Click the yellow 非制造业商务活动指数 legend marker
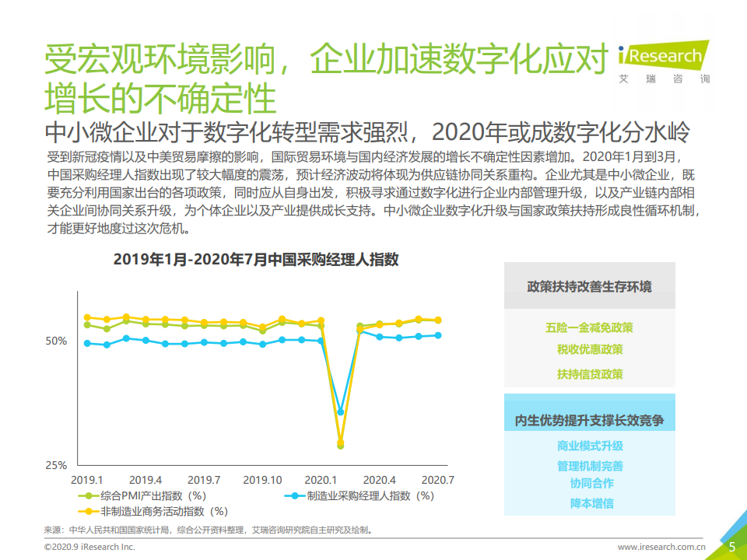This screenshot has height=560, width=747. coord(89,512)
